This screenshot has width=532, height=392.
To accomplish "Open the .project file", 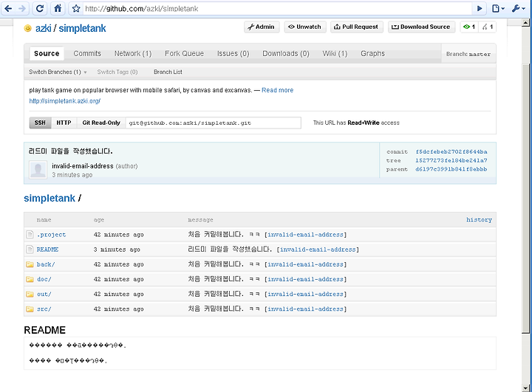I will click(51, 235).
